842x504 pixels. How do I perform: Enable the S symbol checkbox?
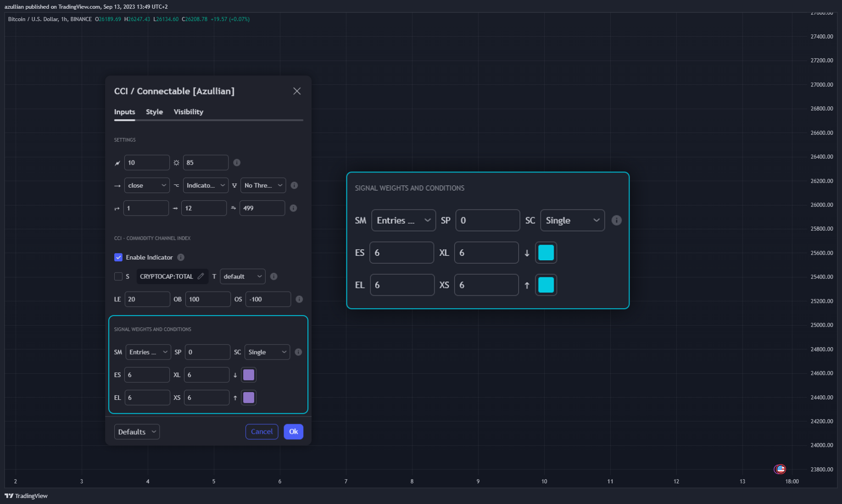coord(118,277)
